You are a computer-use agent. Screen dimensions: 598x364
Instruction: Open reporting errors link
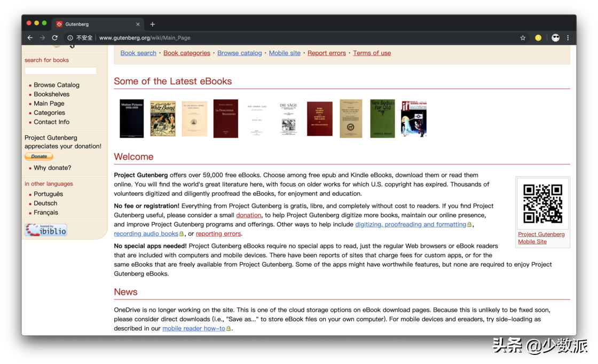tap(218, 234)
